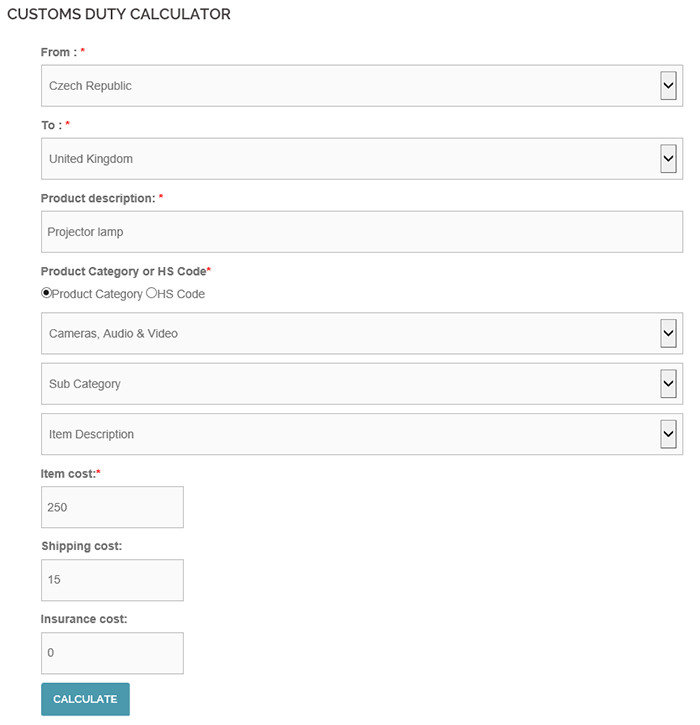Image resolution: width=700 pixels, height=725 pixels.
Task: Focus the Product description text field
Action: [361, 232]
